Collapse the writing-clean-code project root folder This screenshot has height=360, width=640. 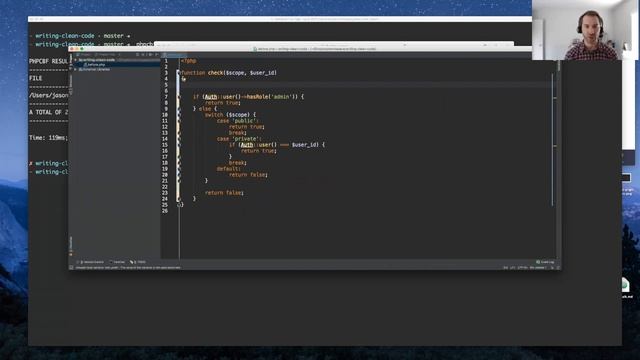[x=76, y=60]
